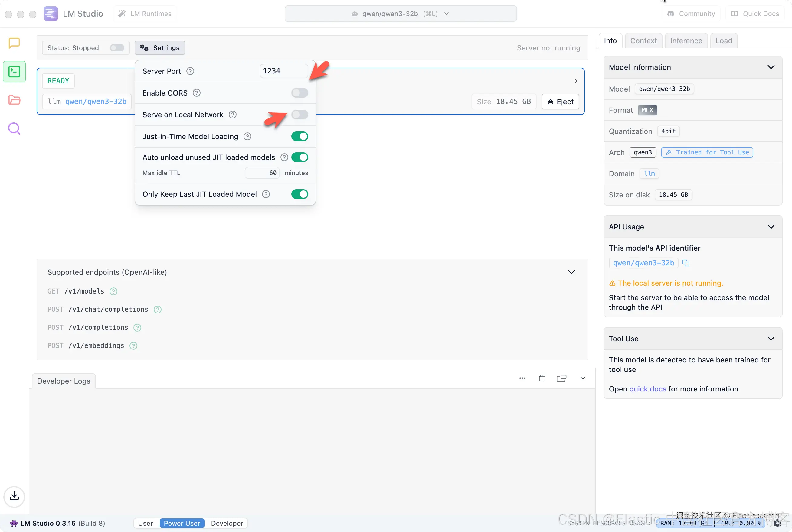Switch to the Inference tab
Image resolution: width=792 pixels, height=532 pixels.
(686, 41)
